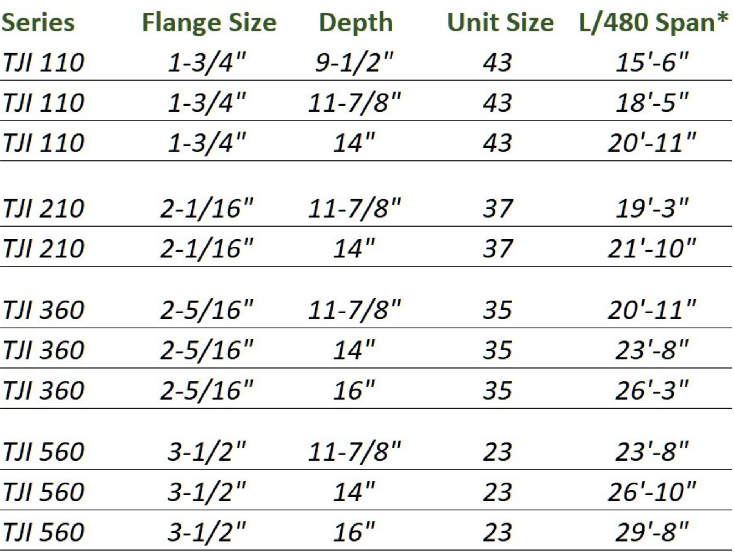
Task: Select unit size 43 in the 18'-5" row
Action: point(497,103)
